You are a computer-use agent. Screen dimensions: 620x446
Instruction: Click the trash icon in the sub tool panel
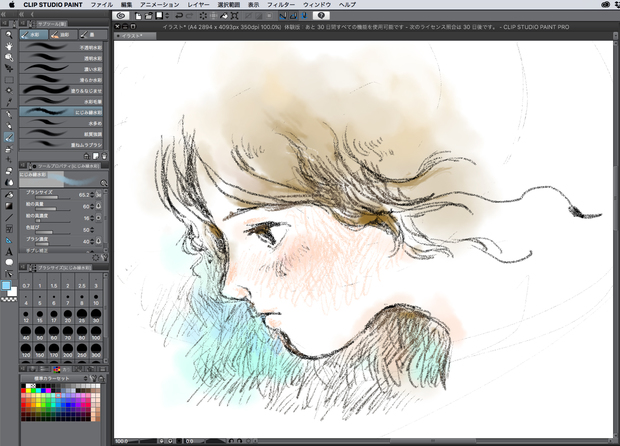[104, 157]
